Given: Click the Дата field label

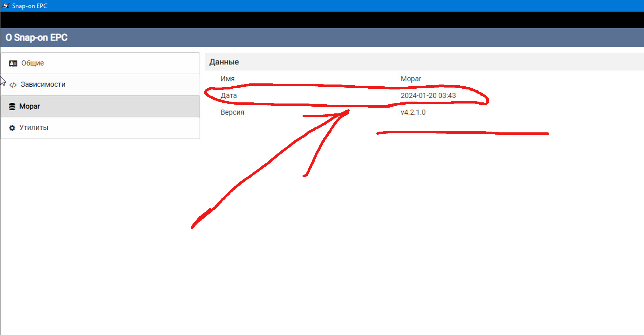Looking at the screenshot, I should coord(229,96).
